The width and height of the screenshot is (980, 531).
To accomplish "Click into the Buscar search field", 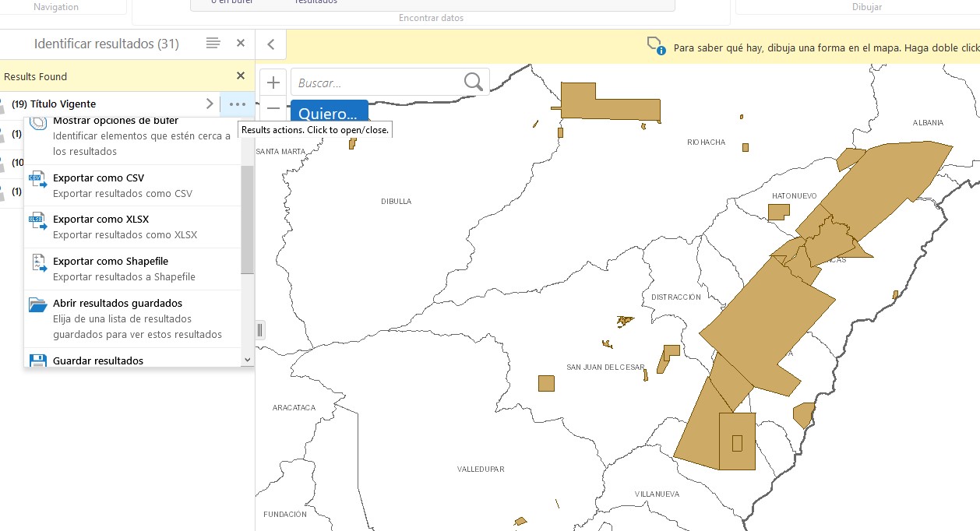I will [x=376, y=83].
